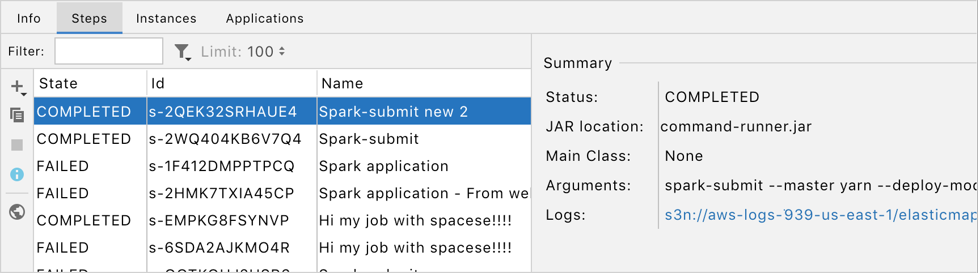Click the globe open-in-browser icon
980x273 pixels.
click(17, 212)
